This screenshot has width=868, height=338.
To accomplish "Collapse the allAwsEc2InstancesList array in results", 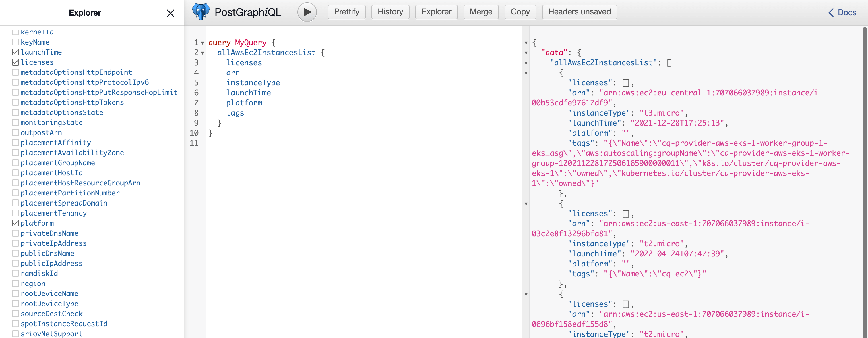I will 526,63.
